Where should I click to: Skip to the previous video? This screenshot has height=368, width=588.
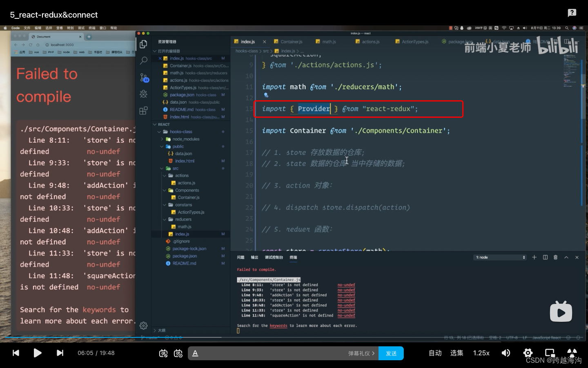point(16,353)
